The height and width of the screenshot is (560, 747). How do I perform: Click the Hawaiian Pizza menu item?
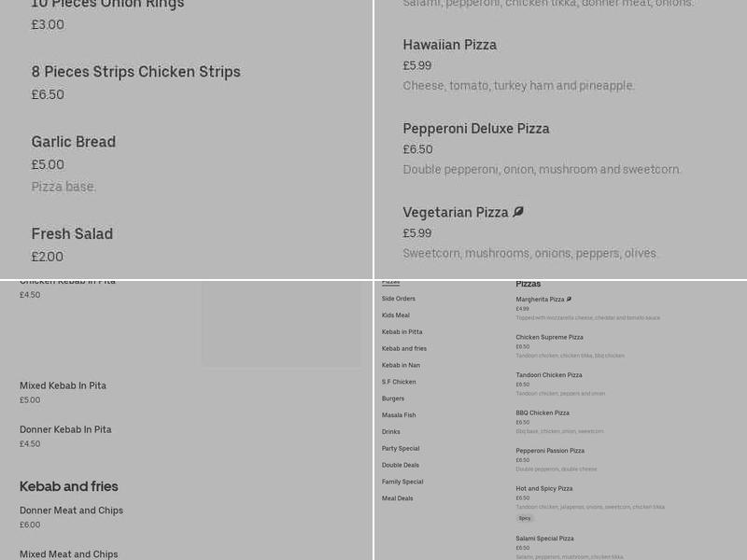(450, 45)
